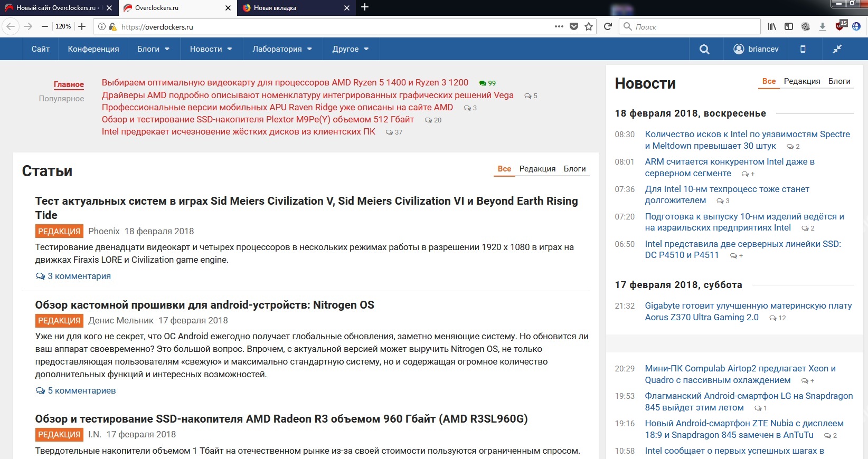
Task: Reload the current page
Action: (x=608, y=26)
